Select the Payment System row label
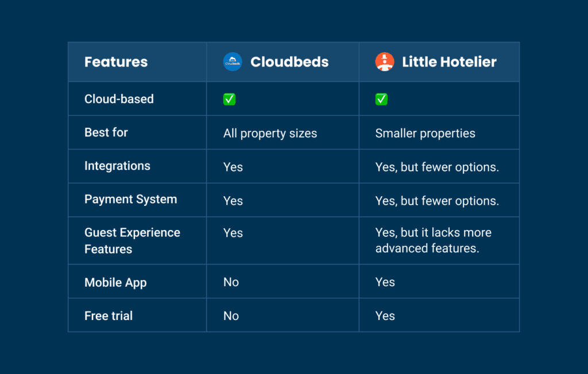Screen dimensions: 588x374 point(130,200)
